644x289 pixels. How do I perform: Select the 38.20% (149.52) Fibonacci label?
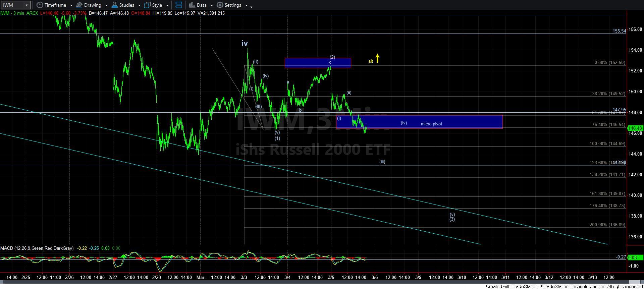[x=608, y=94]
